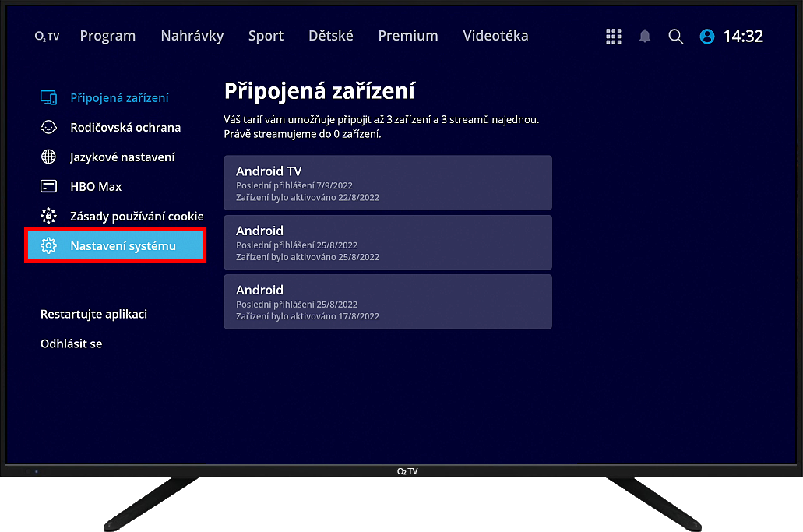Click the cookie policy icon
The height and width of the screenshot is (532, 803).
[x=48, y=217]
